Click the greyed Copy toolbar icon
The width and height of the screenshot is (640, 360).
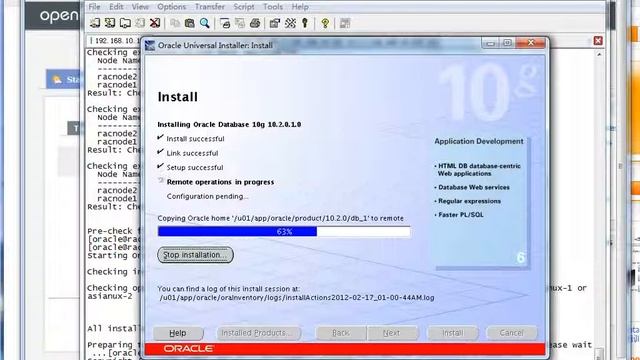[x=175, y=23]
